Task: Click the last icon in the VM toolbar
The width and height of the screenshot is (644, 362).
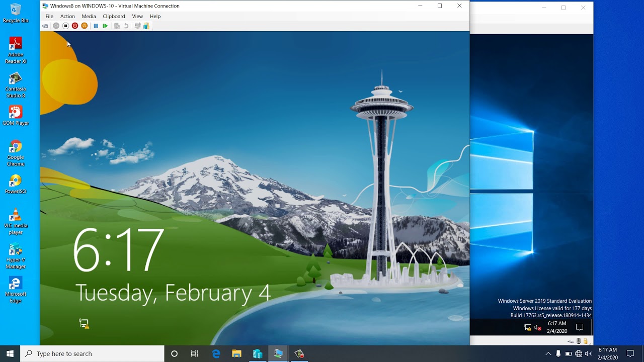Action: click(x=146, y=26)
